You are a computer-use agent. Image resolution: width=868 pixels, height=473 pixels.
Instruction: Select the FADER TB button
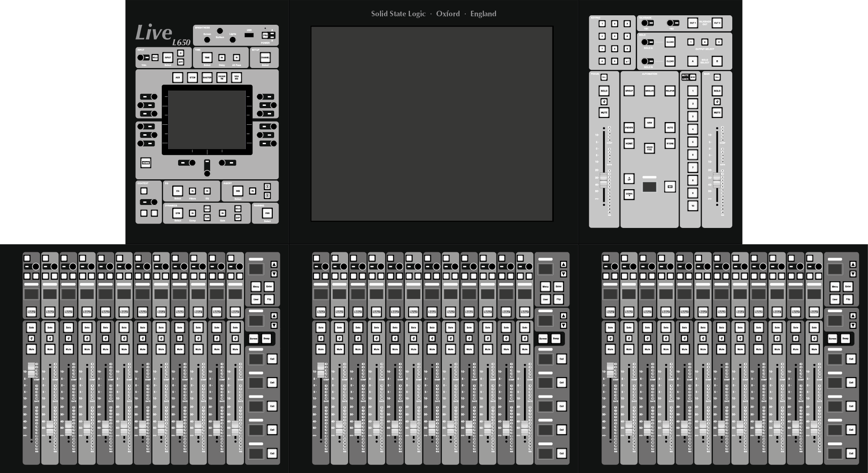tap(222, 77)
